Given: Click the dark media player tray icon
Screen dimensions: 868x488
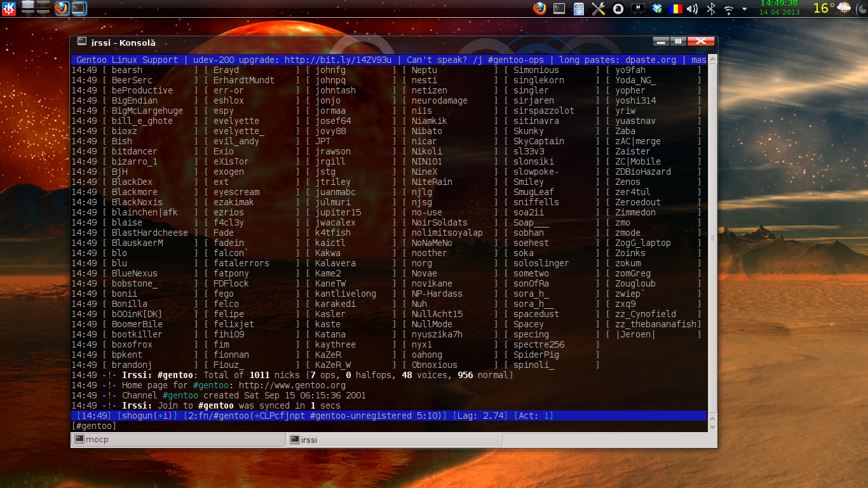Looking at the screenshot, I should [x=637, y=8].
